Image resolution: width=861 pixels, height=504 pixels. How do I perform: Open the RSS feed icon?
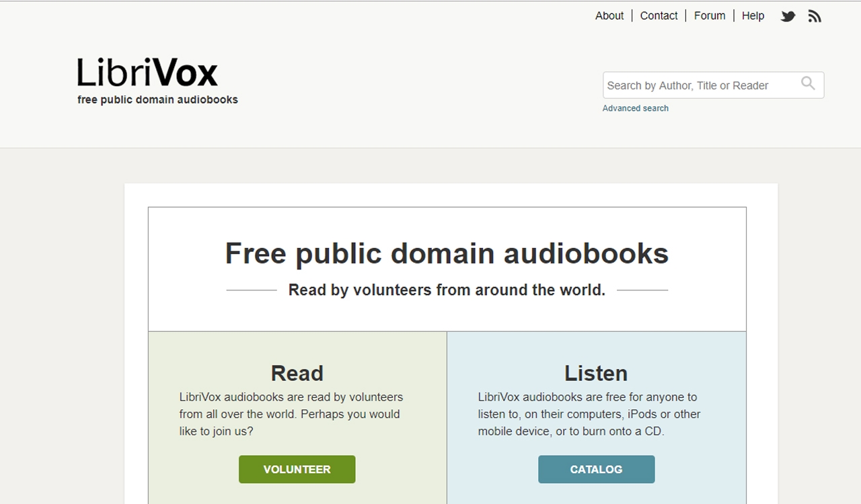815,16
